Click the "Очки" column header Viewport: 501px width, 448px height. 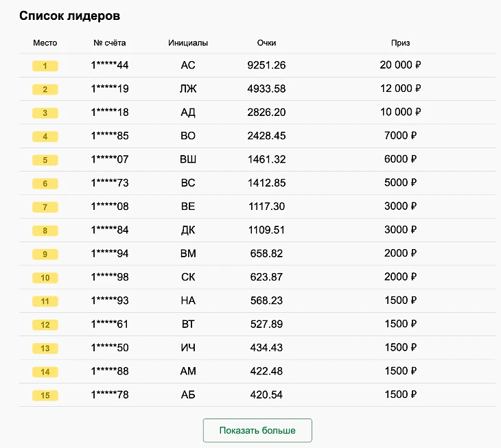[x=266, y=43]
